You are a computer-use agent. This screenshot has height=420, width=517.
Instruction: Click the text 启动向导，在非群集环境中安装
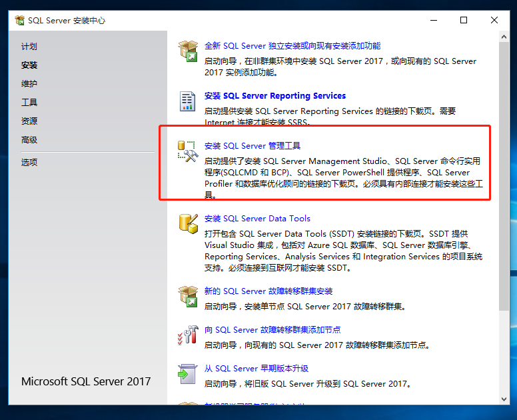pos(340,67)
